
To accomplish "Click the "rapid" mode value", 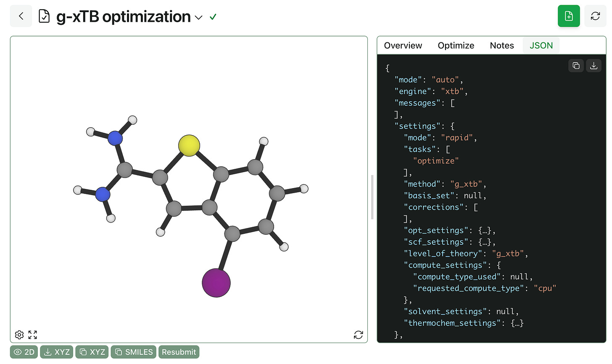I will pyautogui.click(x=457, y=138).
